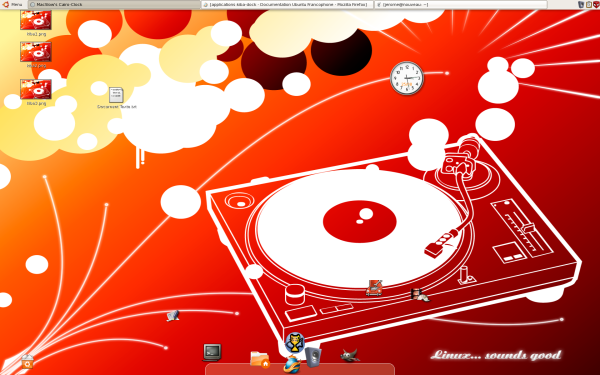Open the Ubuntu Menu button
Viewport: 600px width, 375px height.
13,5
